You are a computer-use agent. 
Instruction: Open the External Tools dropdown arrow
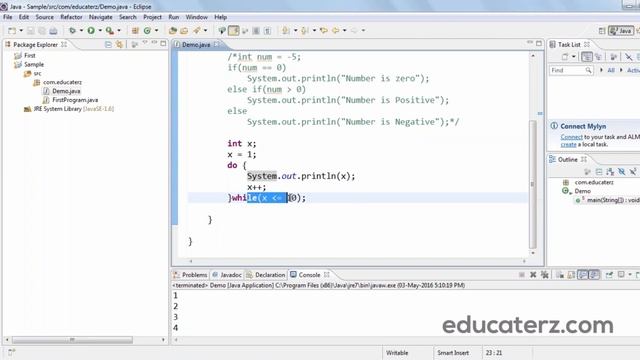119,31
